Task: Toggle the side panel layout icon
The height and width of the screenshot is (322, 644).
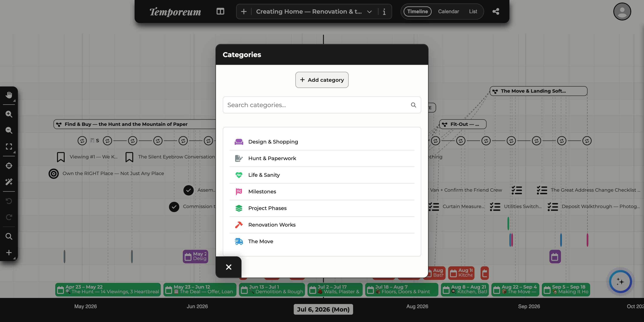Action: [x=220, y=11]
